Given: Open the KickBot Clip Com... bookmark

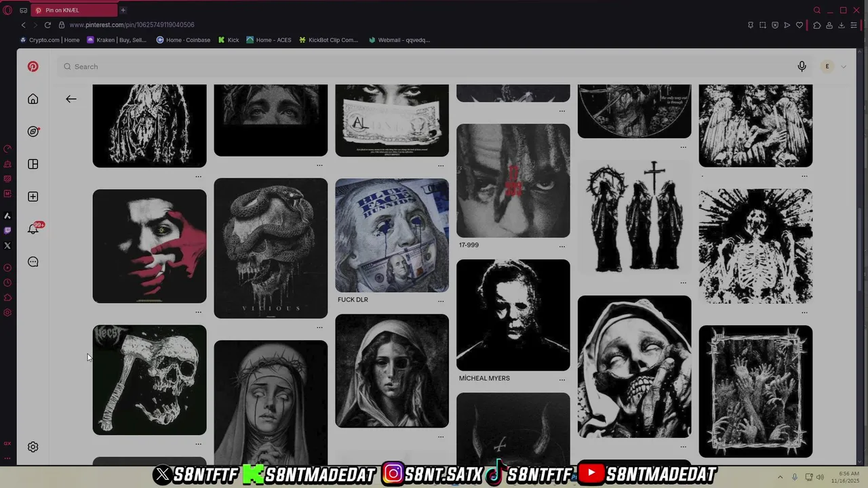Looking at the screenshot, I should click(328, 40).
